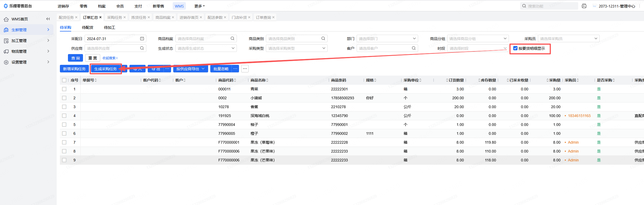Open the 进销存 top menu
The image size is (644, 205).
point(63,6)
